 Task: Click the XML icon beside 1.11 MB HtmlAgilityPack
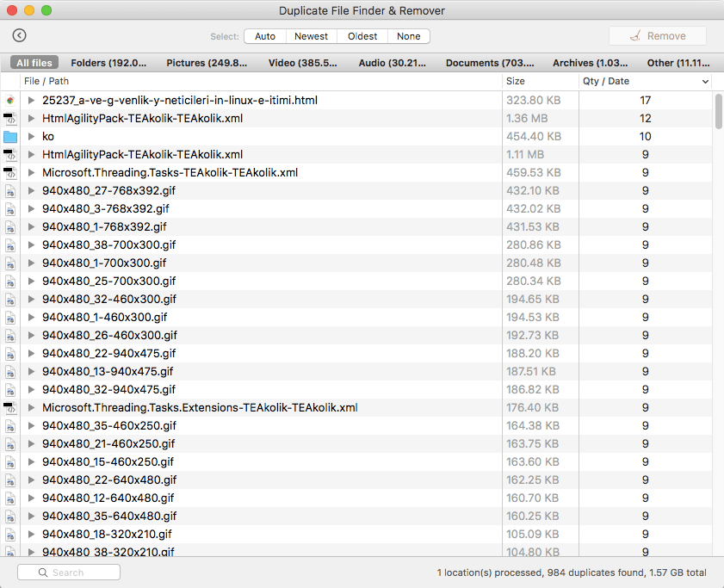(x=10, y=155)
